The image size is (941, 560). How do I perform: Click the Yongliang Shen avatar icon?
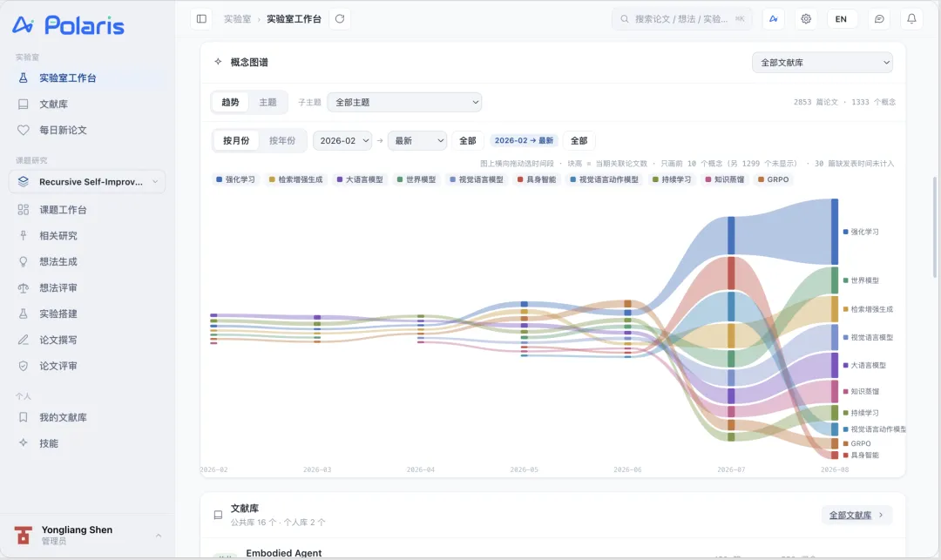[x=24, y=535]
